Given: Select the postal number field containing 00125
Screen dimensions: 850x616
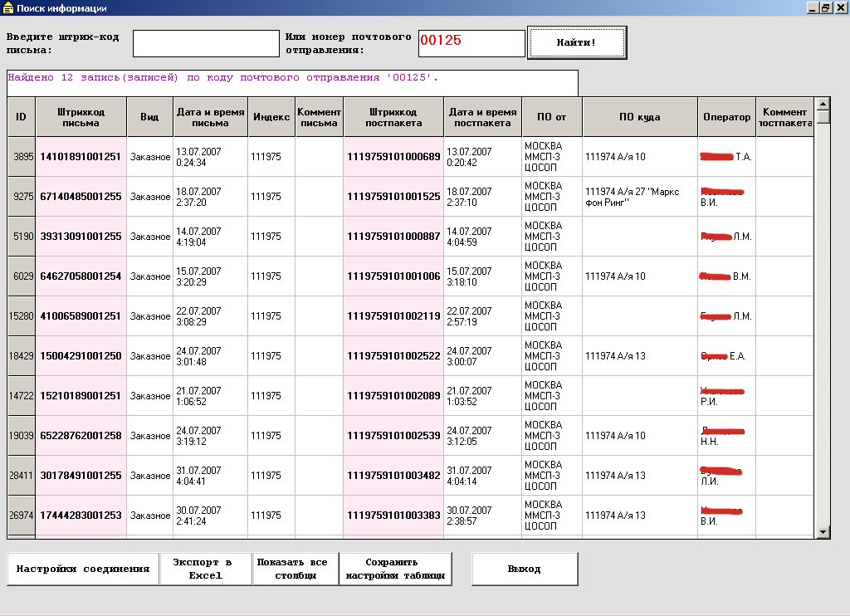Looking at the screenshot, I should pos(471,43).
